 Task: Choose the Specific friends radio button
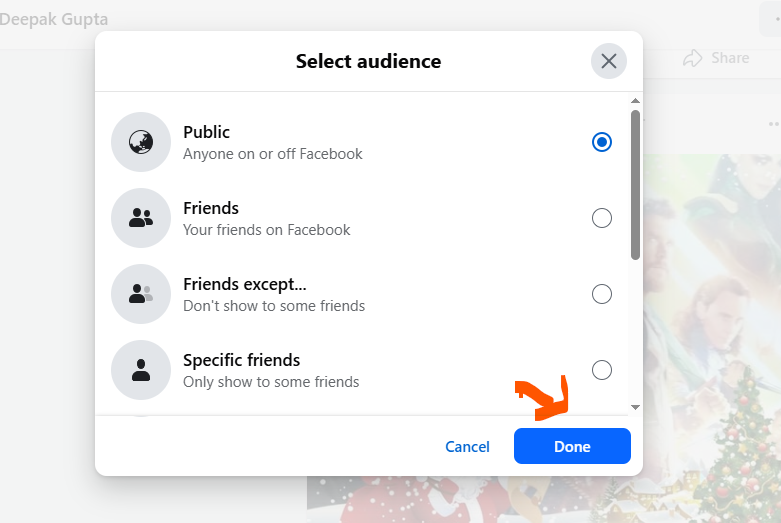[x=601, y=370]
